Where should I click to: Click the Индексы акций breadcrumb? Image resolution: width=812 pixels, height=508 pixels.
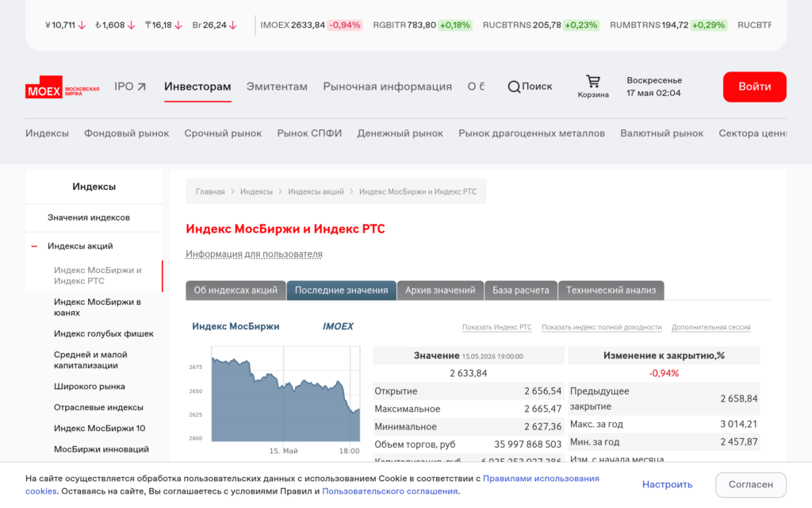tap(316, 192)
